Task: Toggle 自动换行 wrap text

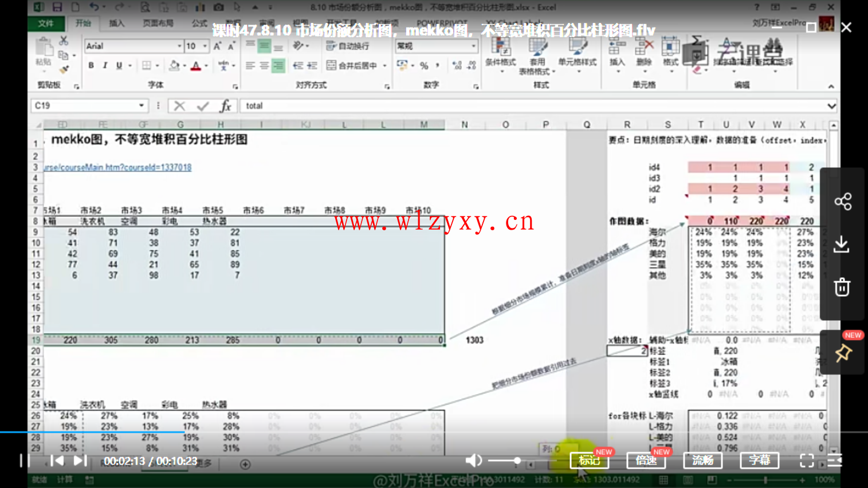Action: click(348, 46)
